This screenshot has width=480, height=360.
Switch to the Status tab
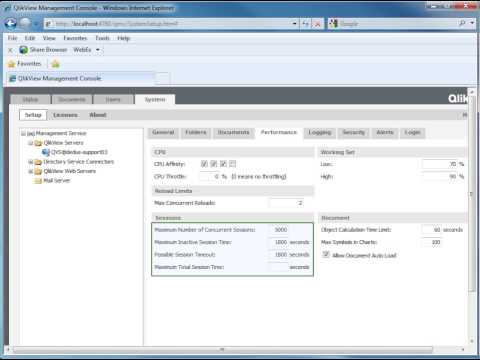30,100
